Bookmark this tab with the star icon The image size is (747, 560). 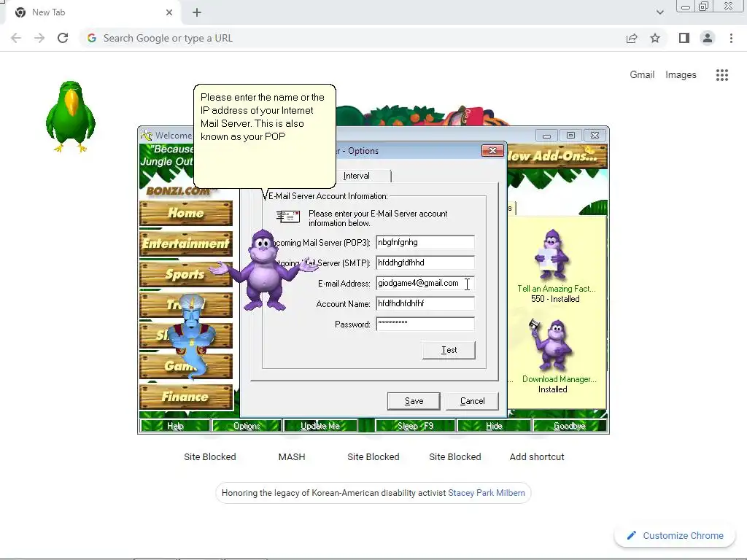(655, 38)
